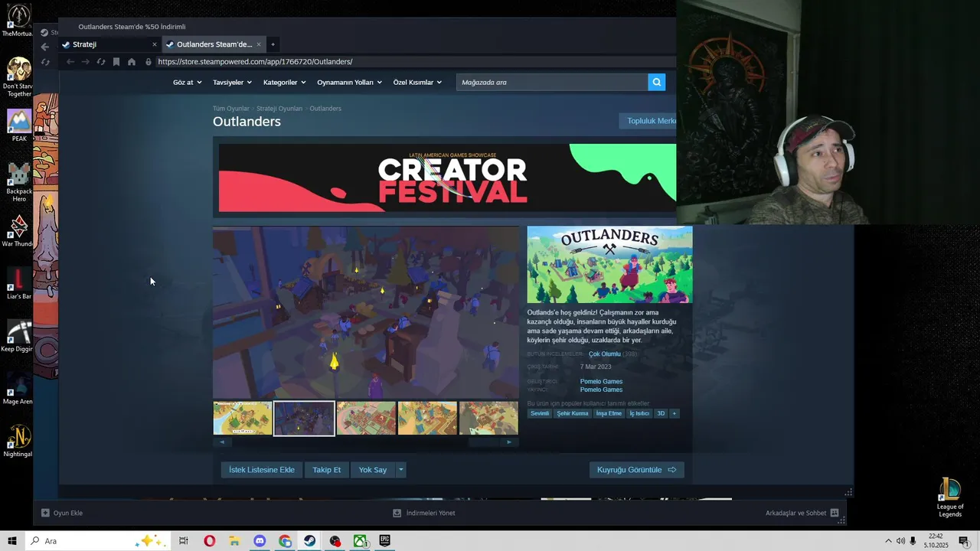
Task: Open the Xbox app from taskbar
Action: point(360,541)
